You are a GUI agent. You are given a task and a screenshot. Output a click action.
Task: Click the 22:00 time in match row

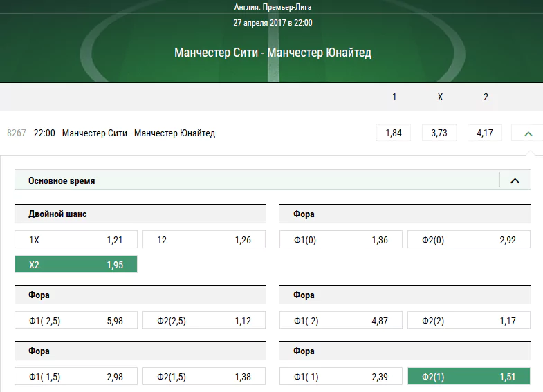(44, 133)
